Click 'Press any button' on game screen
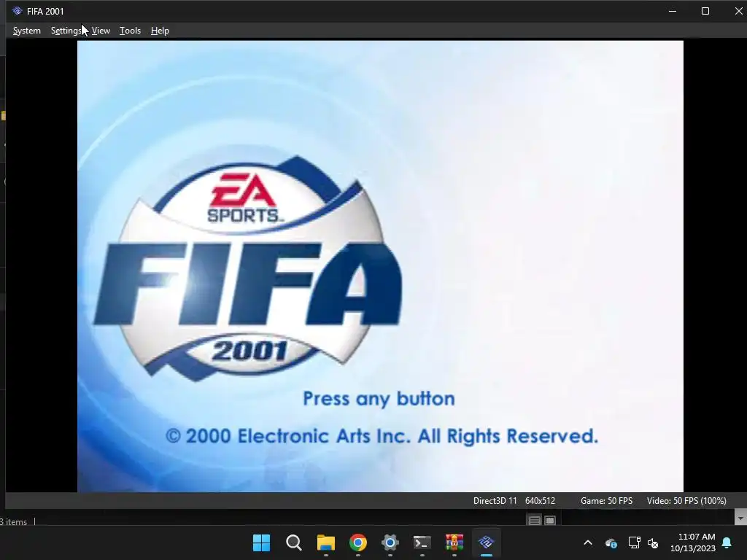 click(379, 399)
